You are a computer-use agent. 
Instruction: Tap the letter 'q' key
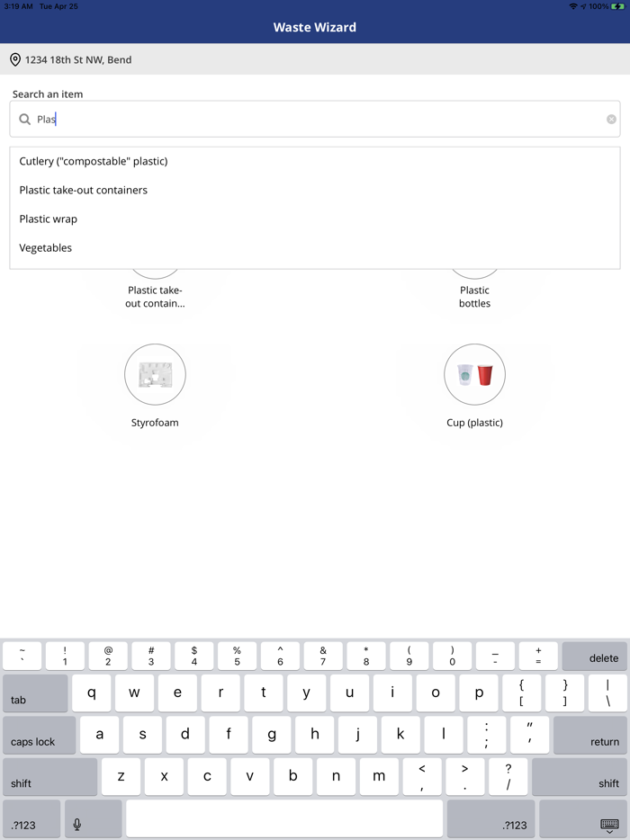91,693
